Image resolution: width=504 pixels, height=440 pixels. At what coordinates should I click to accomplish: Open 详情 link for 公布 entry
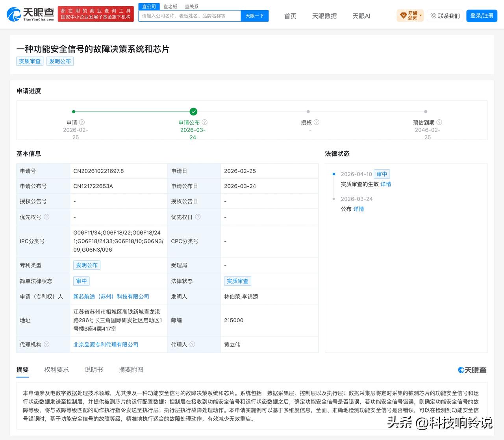click(359, 209)
